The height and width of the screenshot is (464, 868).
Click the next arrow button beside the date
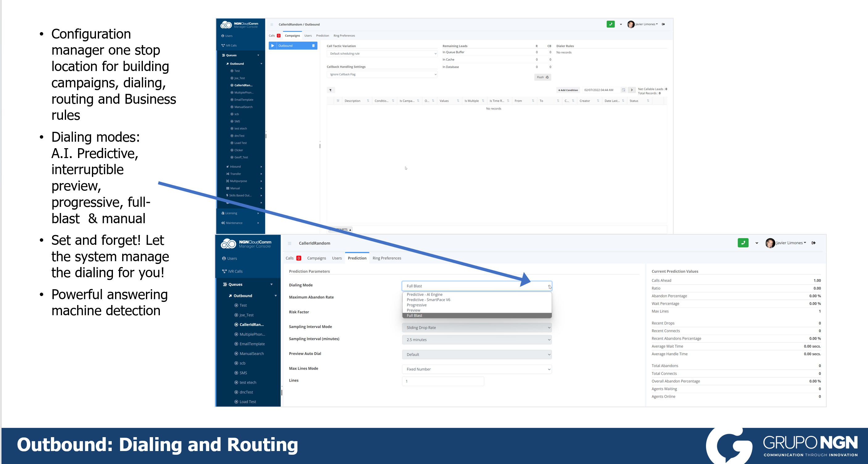pyautogui.click(x=632, y=90)
